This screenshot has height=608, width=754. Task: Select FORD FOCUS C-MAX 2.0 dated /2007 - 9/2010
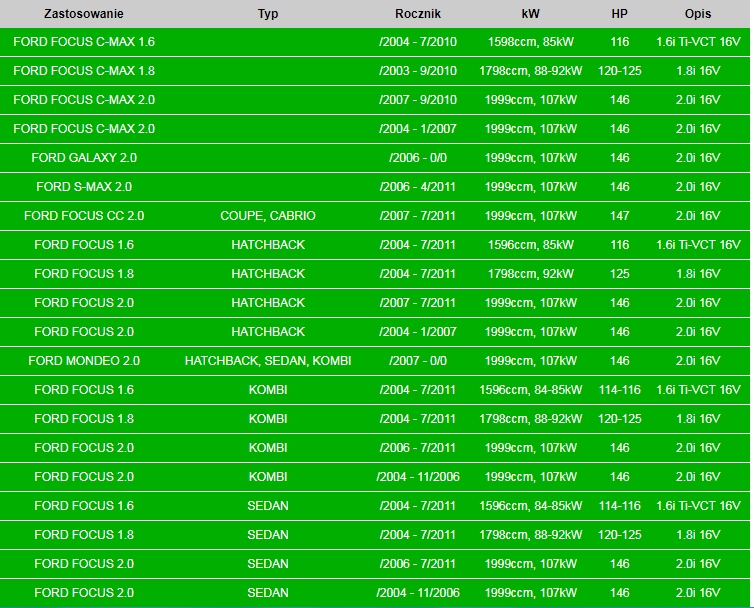pos(84,100)
